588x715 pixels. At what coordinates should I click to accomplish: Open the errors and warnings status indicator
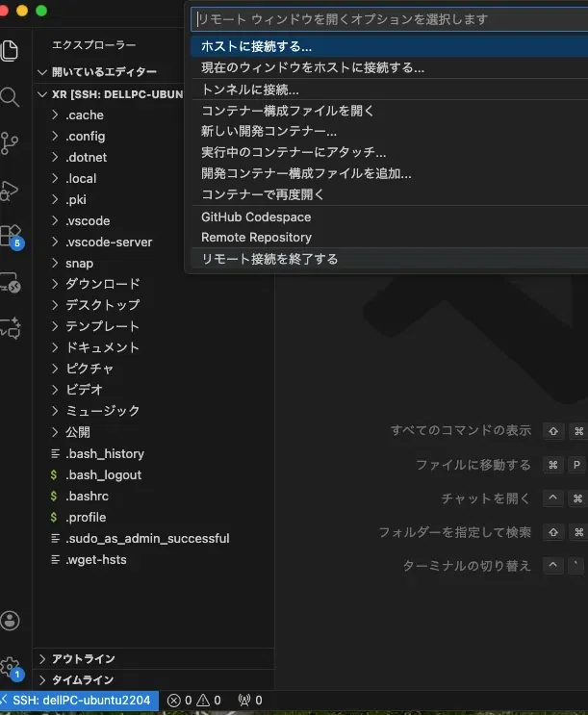(x=193, y=700)
